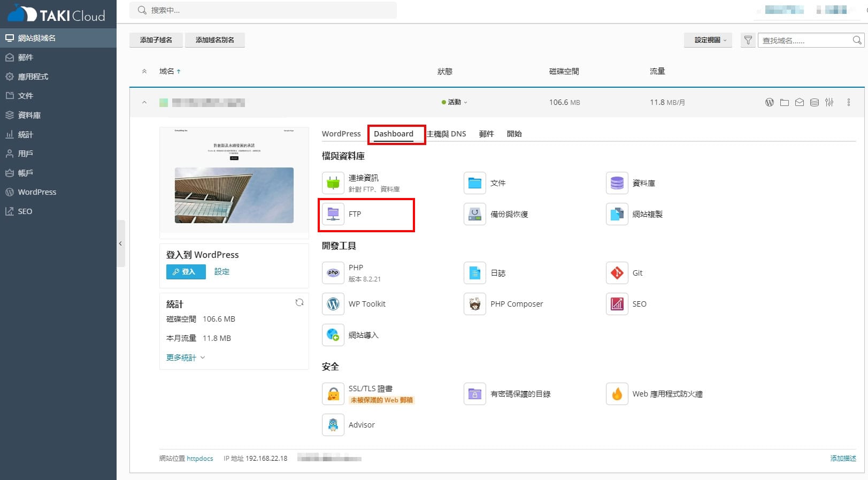Image resolution: width=868 pixels, height=480 pixels.
Task: Expand 更多統計 more statistics
Action: 186,357
